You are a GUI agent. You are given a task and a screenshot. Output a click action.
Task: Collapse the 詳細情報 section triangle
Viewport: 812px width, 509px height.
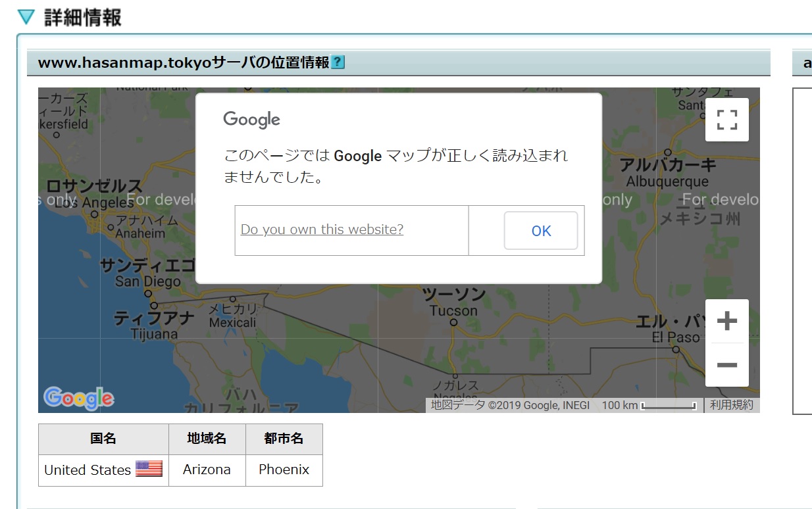pyautogui.click(x=26, y=18)
